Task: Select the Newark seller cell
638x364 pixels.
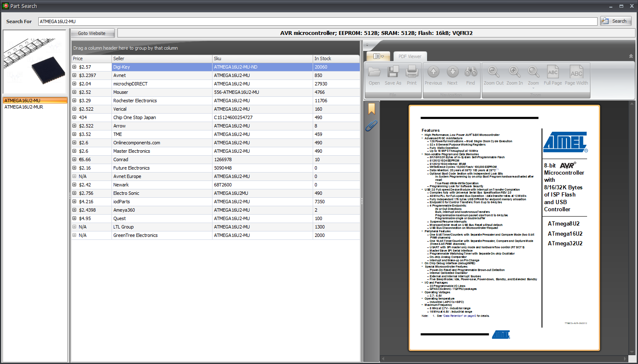Action: click(x=162, y=185)
